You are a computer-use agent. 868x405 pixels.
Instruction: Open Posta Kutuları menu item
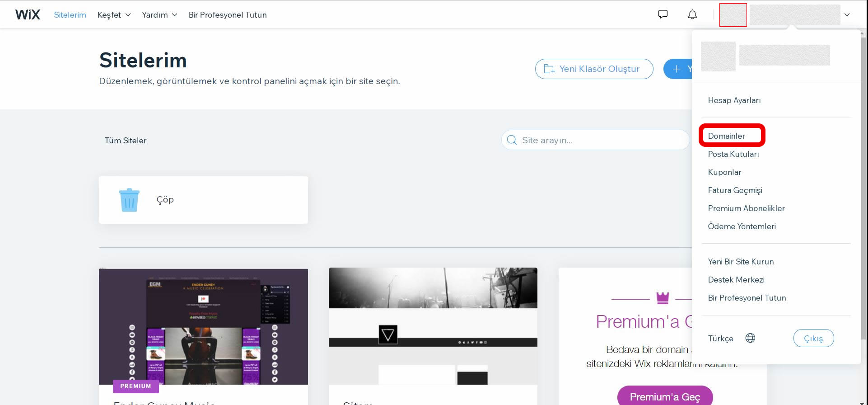coord(733,154)
